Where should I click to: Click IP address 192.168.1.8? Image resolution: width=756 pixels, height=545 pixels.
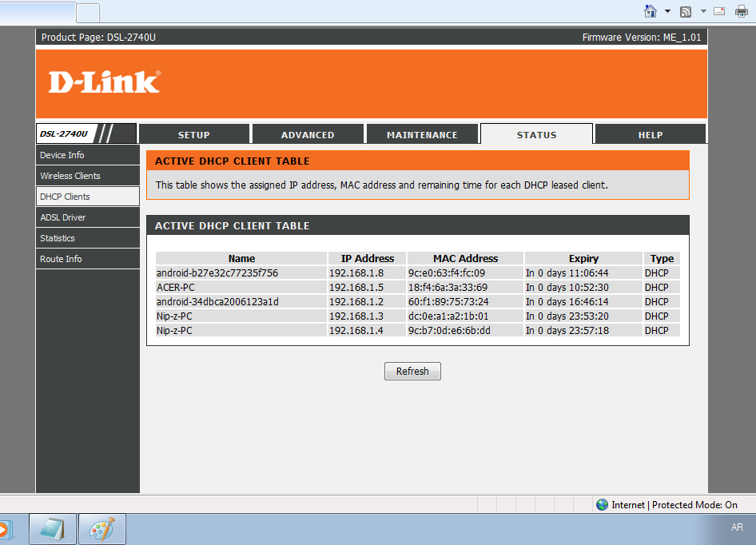coord(356,273)
